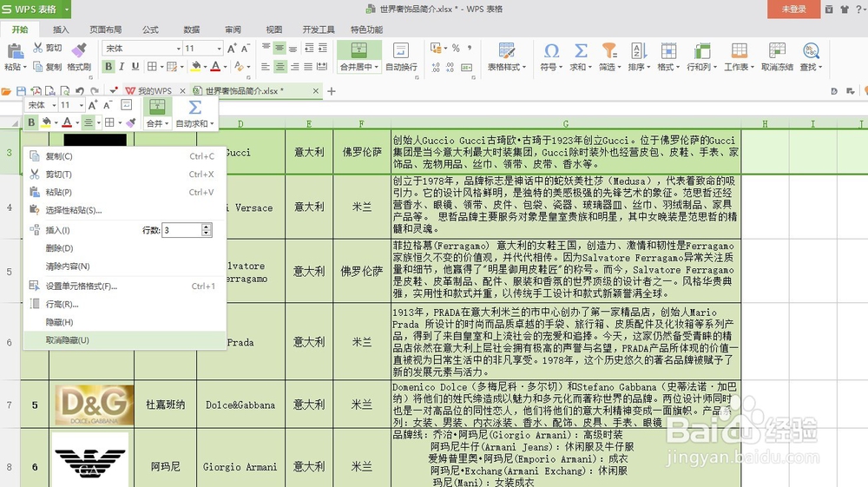This screenshot has width=868, height=487.
Task: Click mini toolbar fill color bucket
Action: pyautogui.click(x=47, y=122)
